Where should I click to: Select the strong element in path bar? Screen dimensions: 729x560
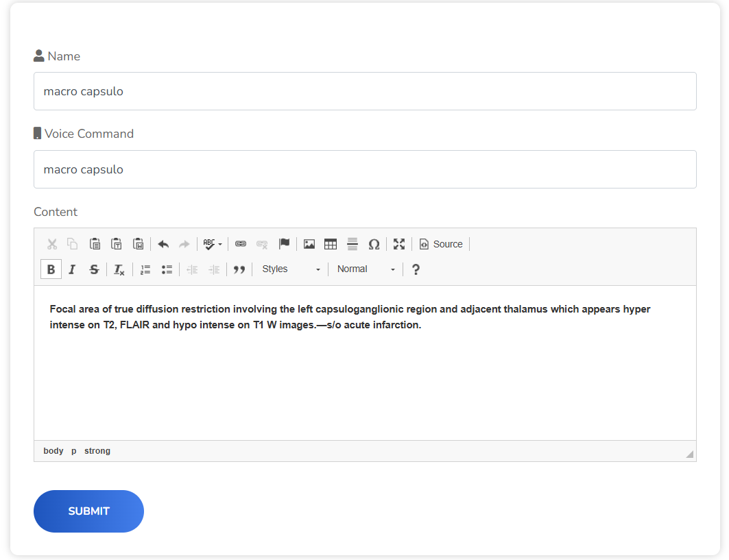(x=97, y=451)
